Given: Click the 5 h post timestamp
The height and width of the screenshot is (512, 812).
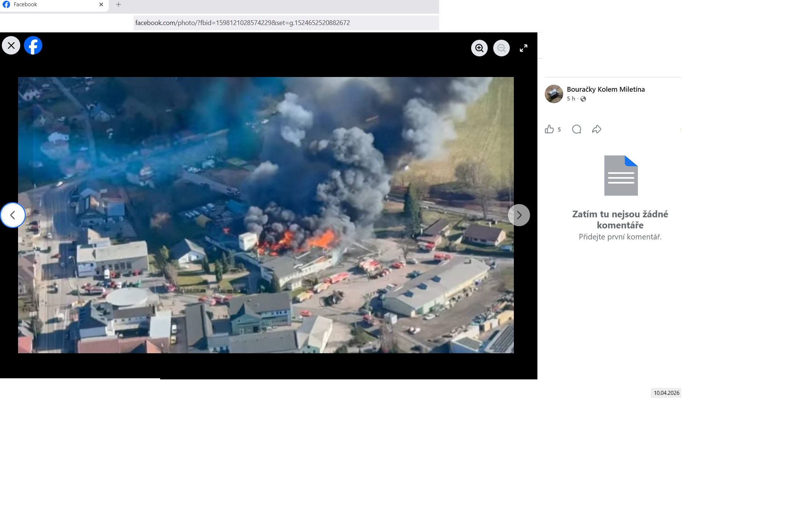Looking at the screenshot, I should (571, 99).
